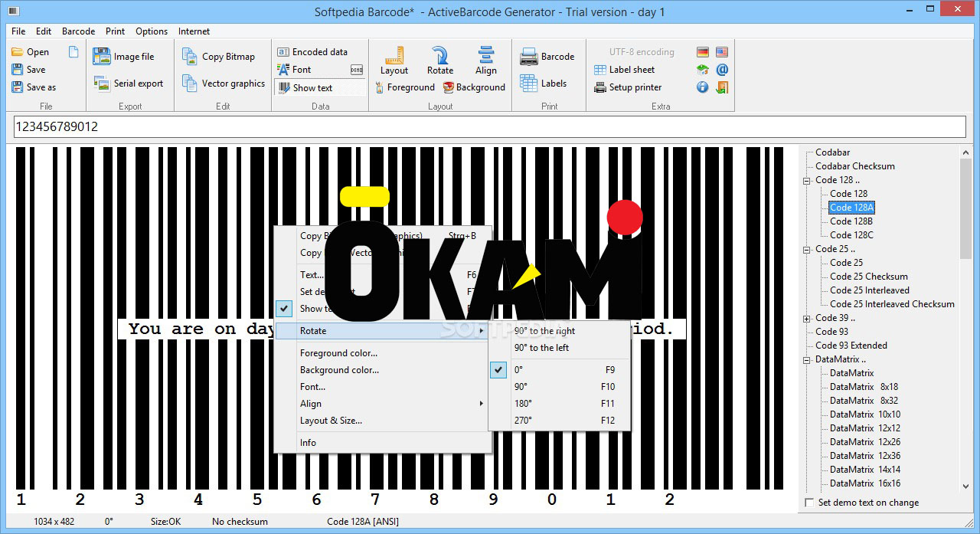This screenshot has height=534, width=980.
Task: Select the Rotate tool in the Layout group
Action: pyautogui.click(x=439, y=62)
